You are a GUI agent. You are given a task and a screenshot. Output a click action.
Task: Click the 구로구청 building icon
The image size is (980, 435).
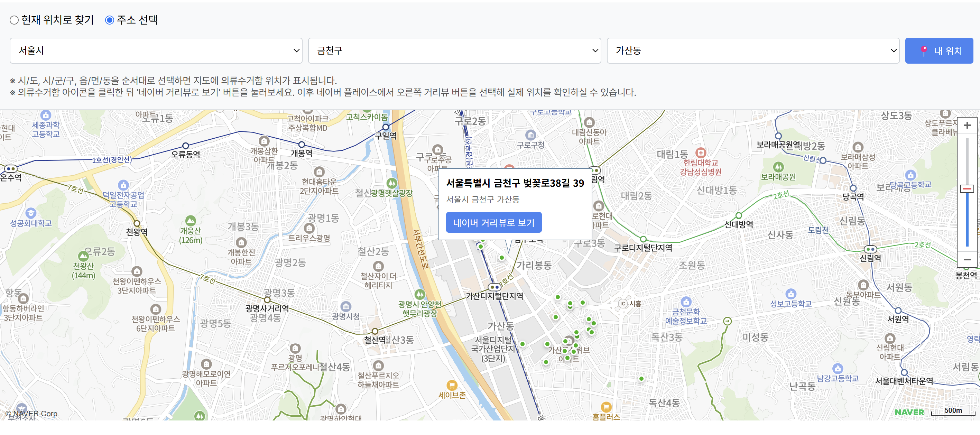pyautogui.click(x=531, y=135)
